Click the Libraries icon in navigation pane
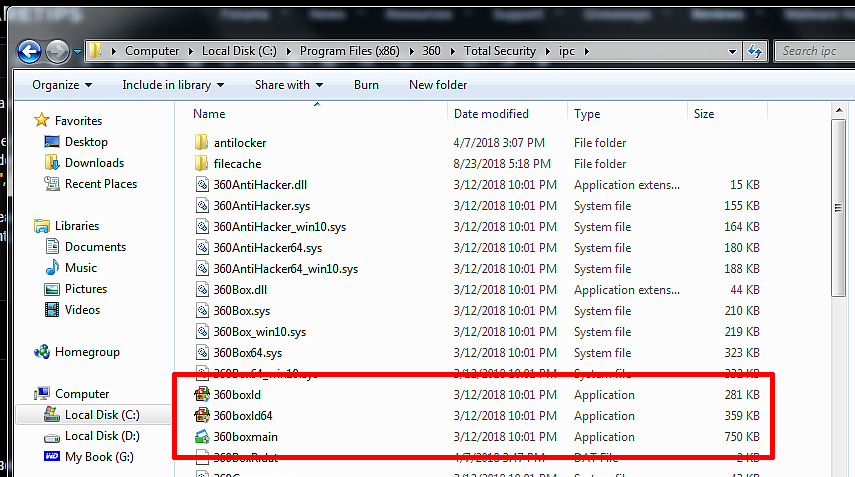855x477 pixels. tap(41, 226)
